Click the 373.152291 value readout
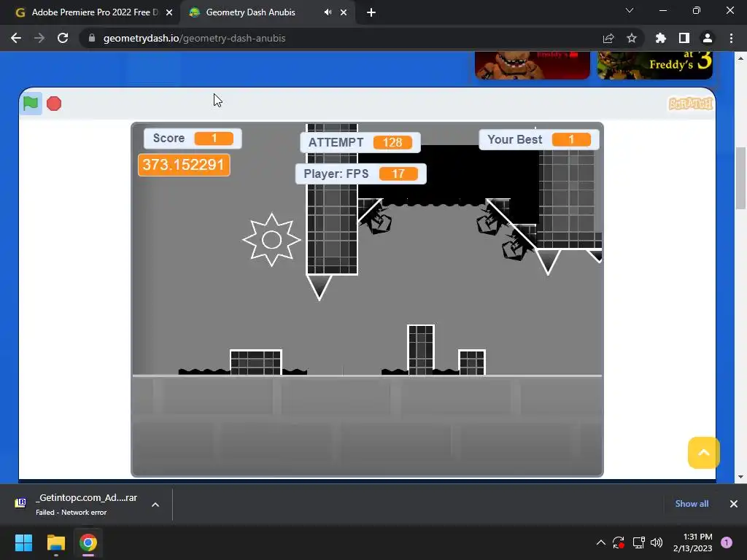The width and height of the screenshot is (747, 560). coord(184,165)
